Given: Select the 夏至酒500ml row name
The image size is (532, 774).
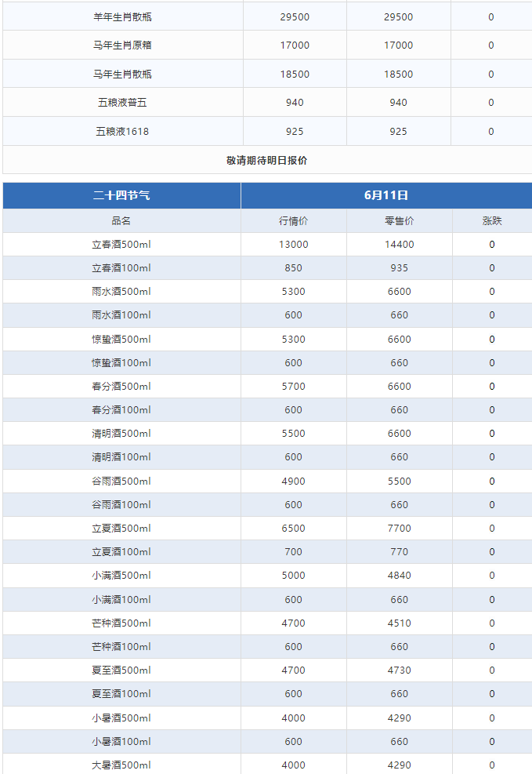Looking at the screenshot, I should pyautogui.click(x=121, y=670).
